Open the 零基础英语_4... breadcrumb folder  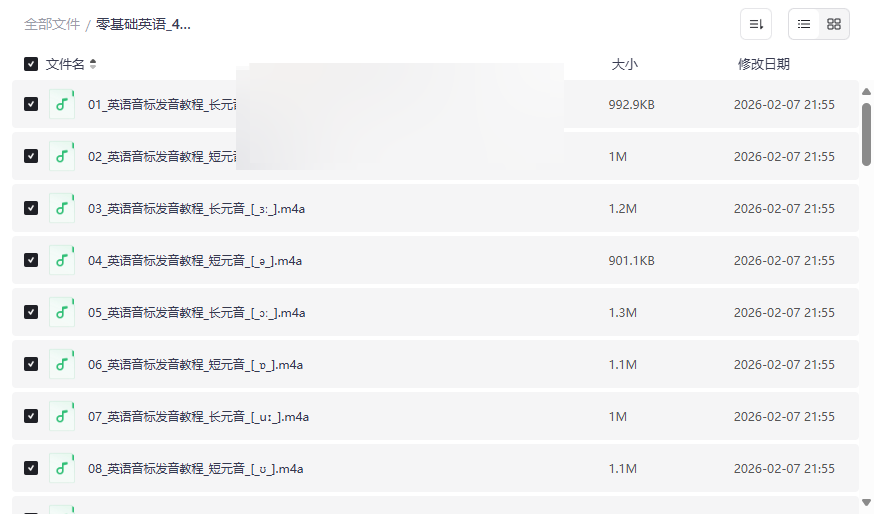pyautogui.click(x=143, y=24)
